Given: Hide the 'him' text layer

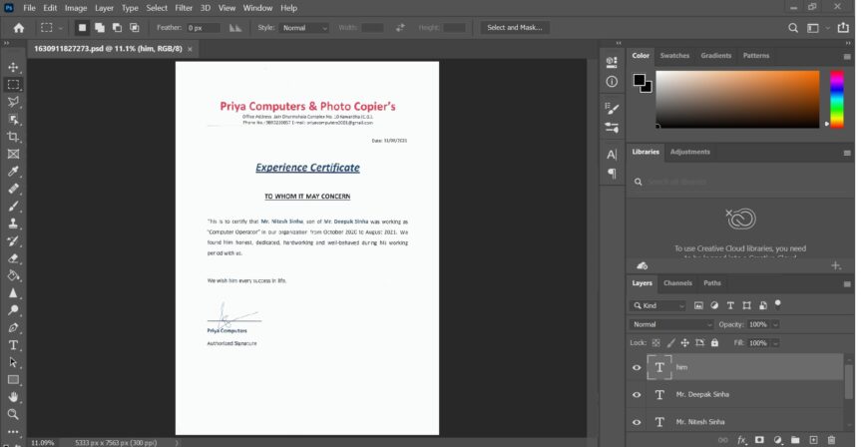Looking at the screenshot, I should (x=637, y=367).
